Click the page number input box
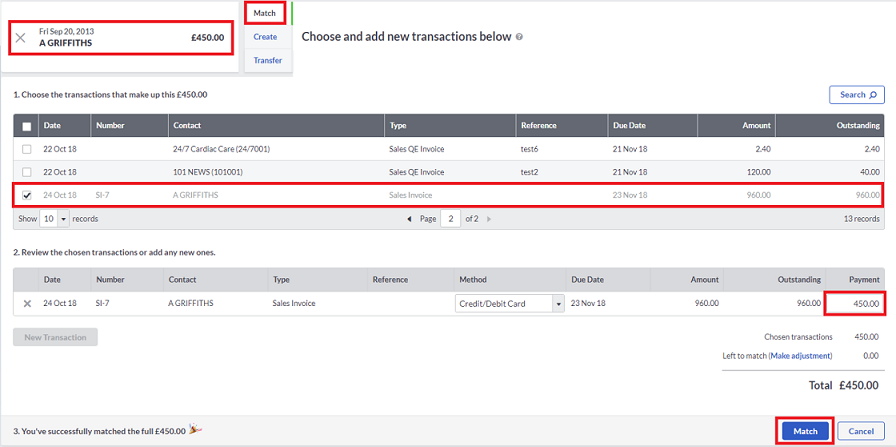This screenshot has height=447, width=896. tap(451, 218)
